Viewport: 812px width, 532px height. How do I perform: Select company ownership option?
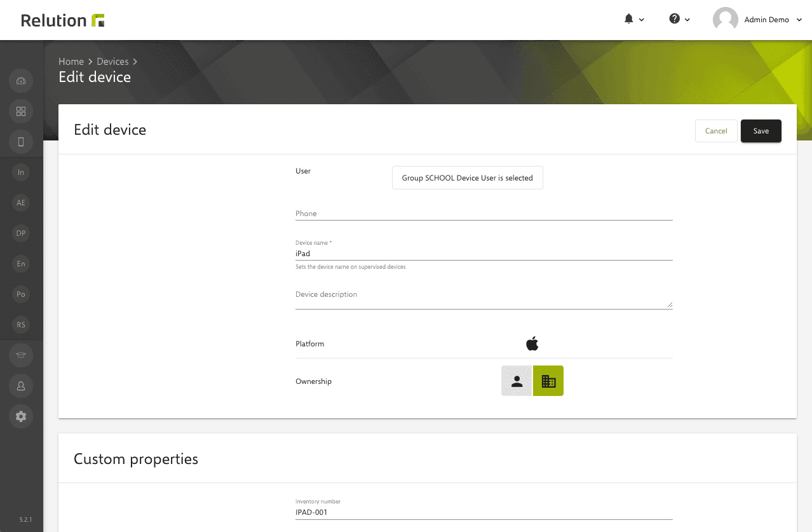point(548,381)
